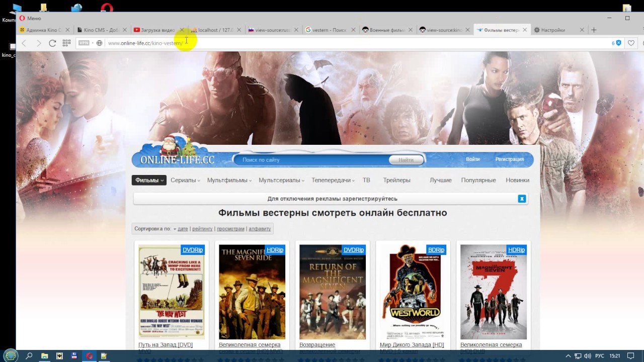
Task: Open the Speed Dial grid icon
Action: point(66,43)
